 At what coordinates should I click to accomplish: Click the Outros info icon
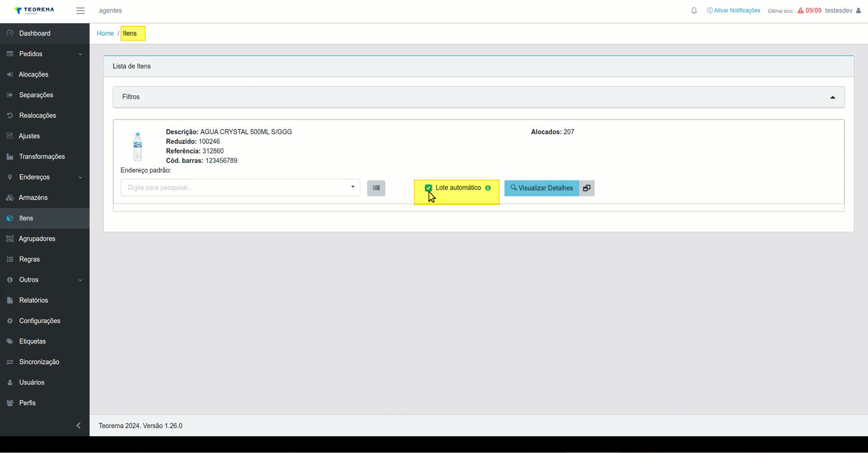[x=10, y=280]
